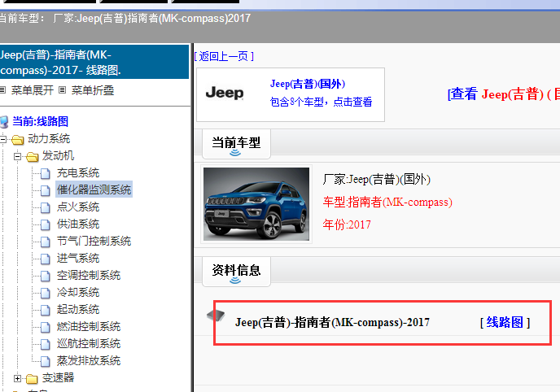Select the 动力系统 folder label

click(x=49, y=138)
